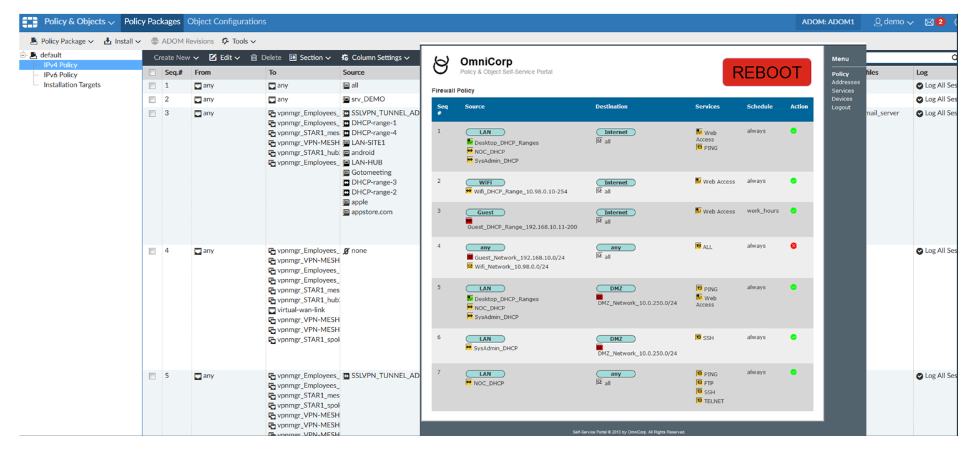This screenshot has width=980, height=458.
Task: Click the Log All Sessions icon in row 5
Action: click(x=919, y=376)
